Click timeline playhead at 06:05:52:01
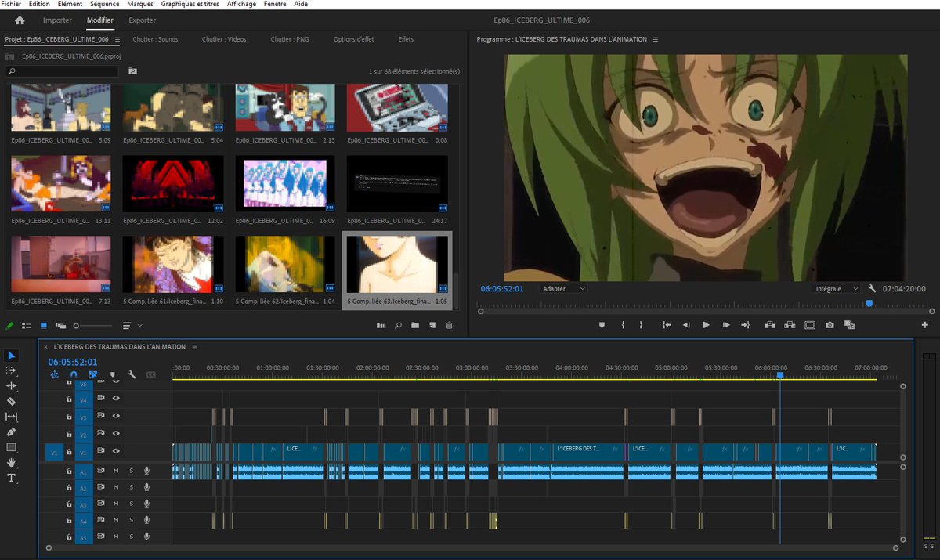The image size is (940, 560). pos(780,375)
